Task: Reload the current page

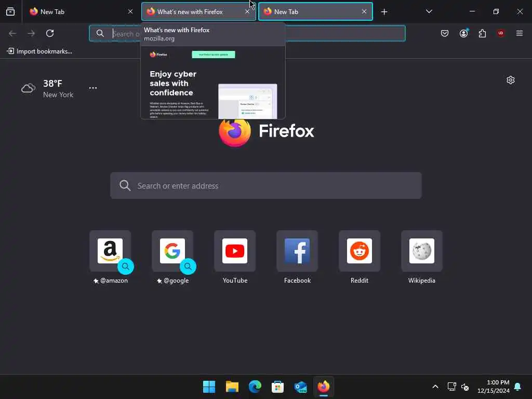Action: [x=50, y=33]
